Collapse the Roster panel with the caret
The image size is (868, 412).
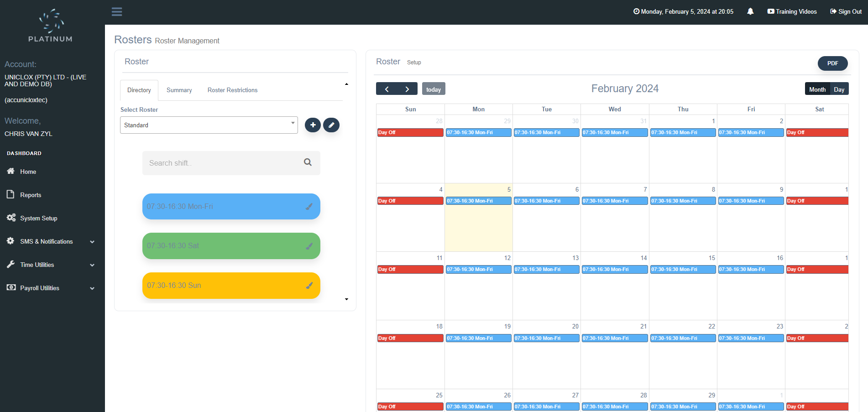(x=346, y=84)
